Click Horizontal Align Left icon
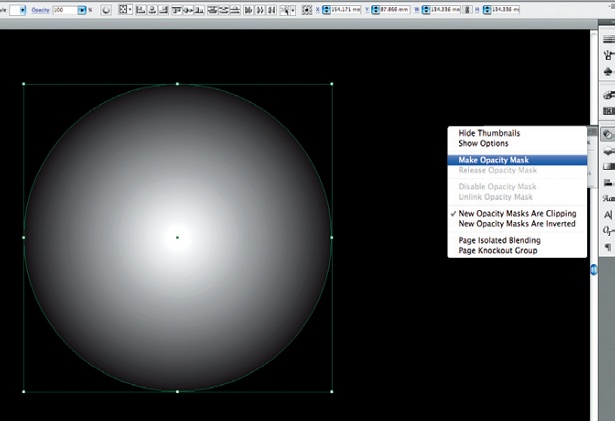Screen dimensions: 615x421 coord(140,10)
